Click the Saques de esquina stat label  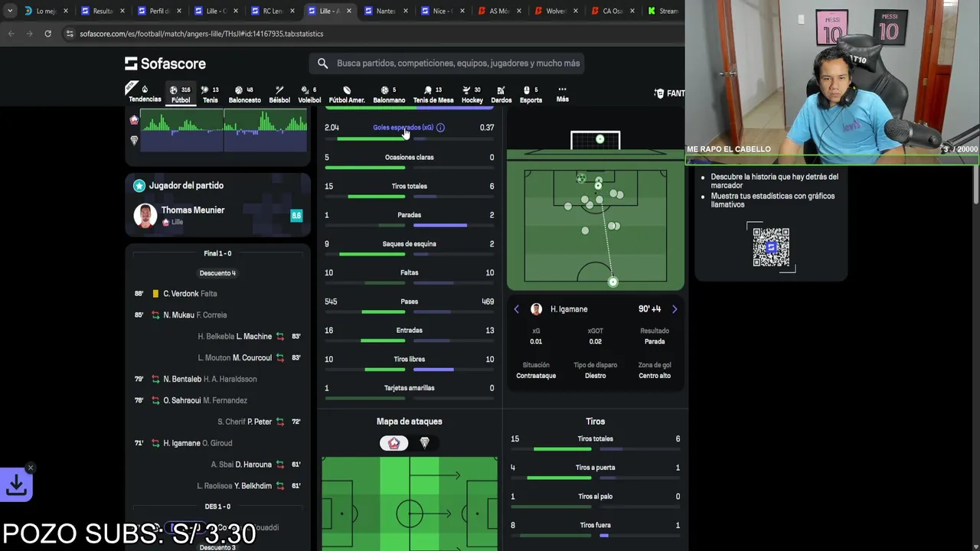tap(410, 244)
